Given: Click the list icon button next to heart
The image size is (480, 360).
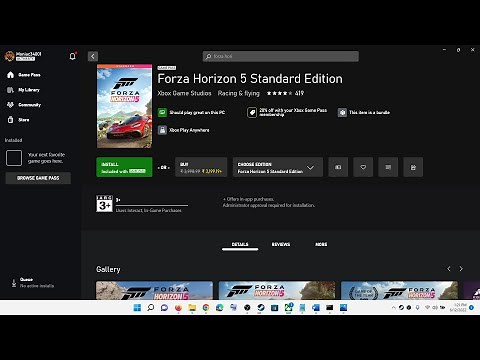Looking at the screenshot, I should pos(388,167).
